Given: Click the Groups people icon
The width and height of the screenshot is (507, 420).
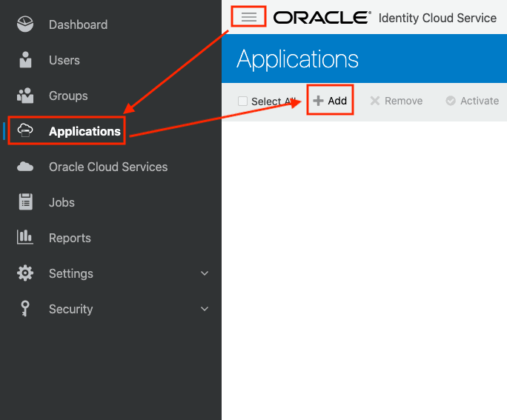Looking at the screenshot, I should 25,96.
